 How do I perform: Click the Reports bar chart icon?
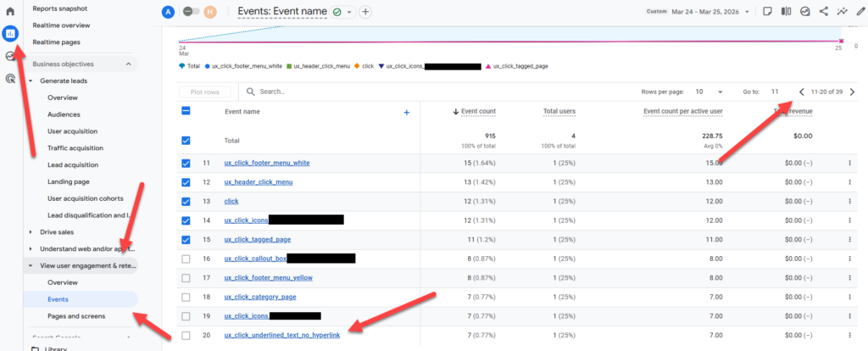pyautogui.click(x=10, y=34)
